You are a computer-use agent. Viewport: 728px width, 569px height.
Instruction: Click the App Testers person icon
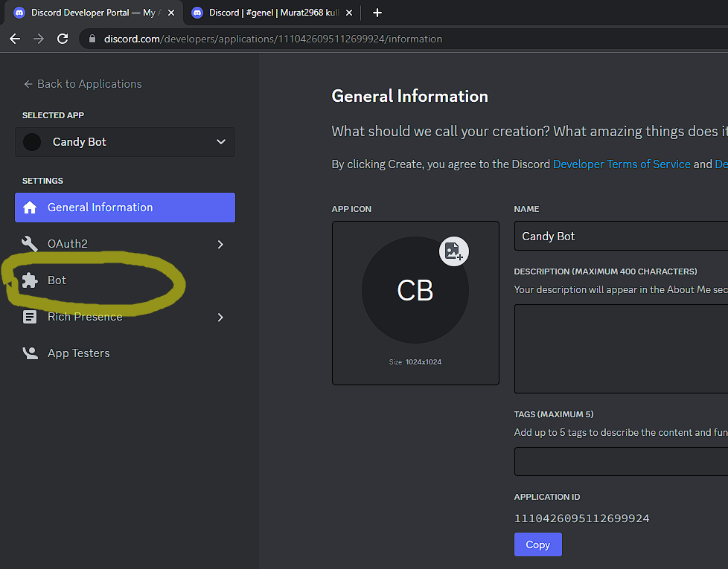coord(31,353)
